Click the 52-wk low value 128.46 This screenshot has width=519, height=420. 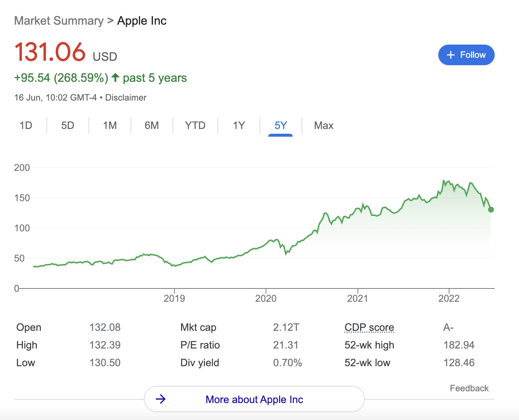pos(459,363)
